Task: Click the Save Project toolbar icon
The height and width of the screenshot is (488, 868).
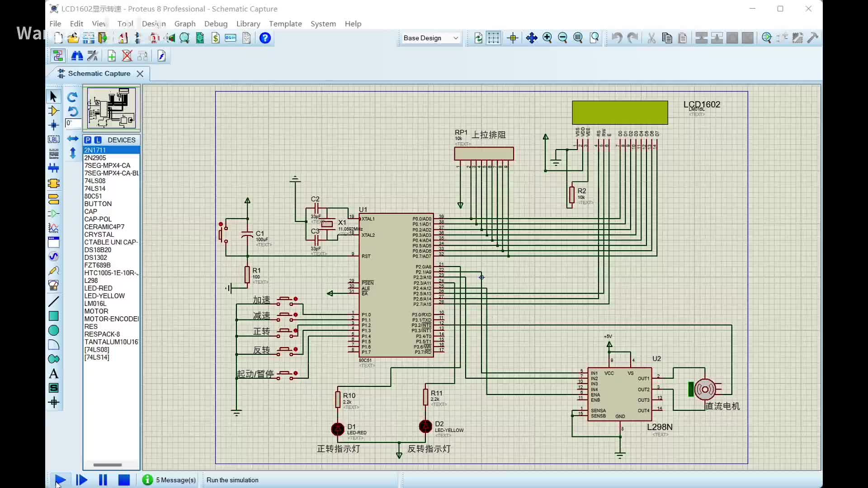Action: (88, 38)
